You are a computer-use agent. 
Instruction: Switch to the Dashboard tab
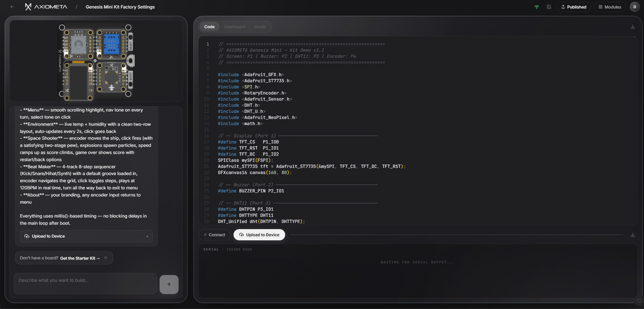[235, 27]
